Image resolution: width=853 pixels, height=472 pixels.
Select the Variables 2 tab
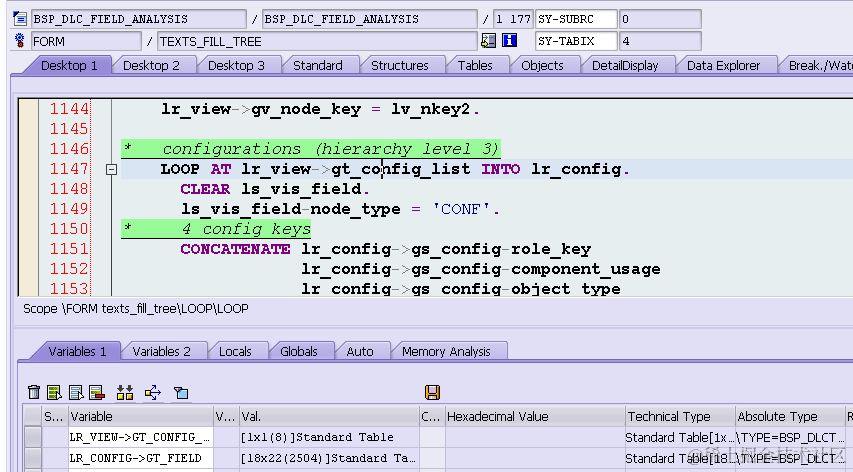[x=162, y=351]
